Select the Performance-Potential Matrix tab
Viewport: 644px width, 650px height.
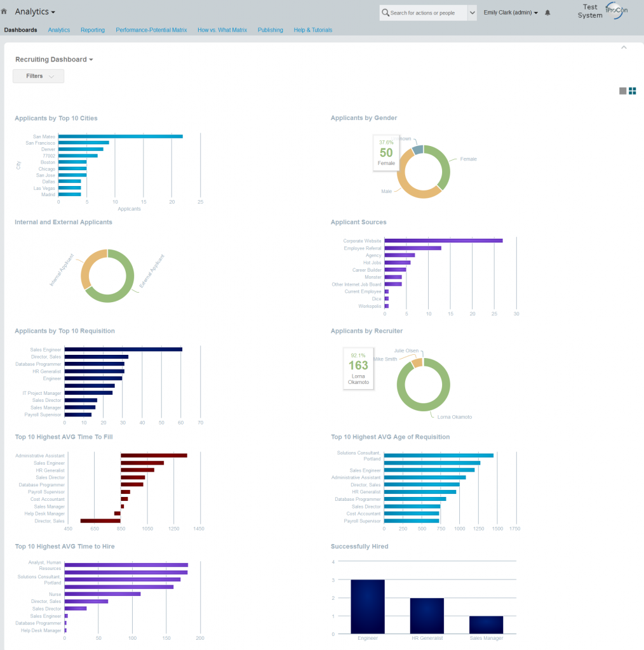click(151, 29)
